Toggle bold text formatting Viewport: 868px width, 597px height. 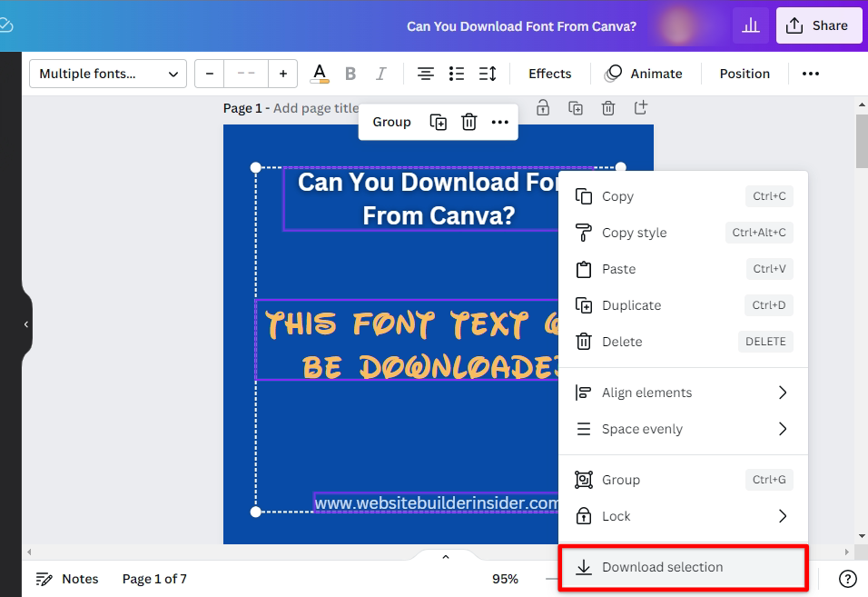pos(350,74)
